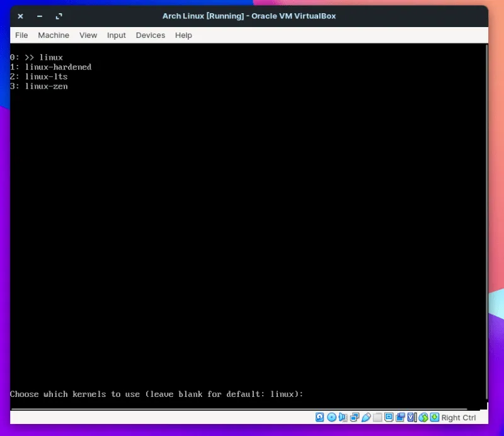The image size is (504, 436).
Task: Click the USB devices icon
Action: 365,417
